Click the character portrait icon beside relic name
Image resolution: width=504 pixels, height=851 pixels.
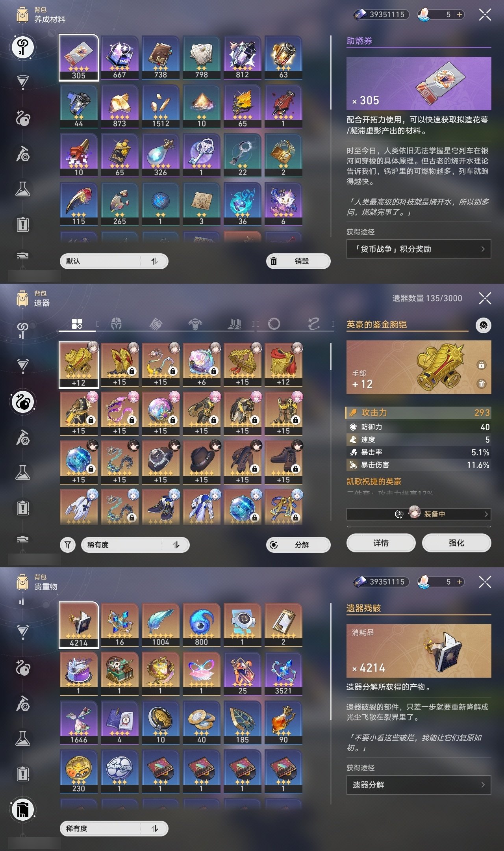(484, 325)
